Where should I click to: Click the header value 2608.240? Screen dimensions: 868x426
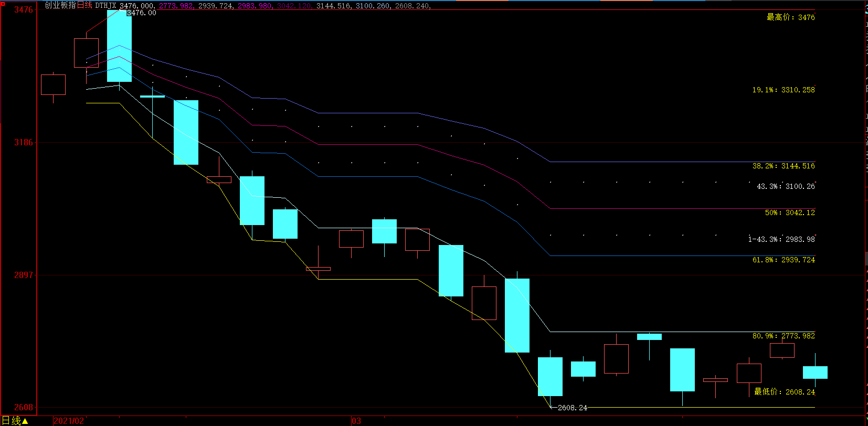click(x=412, y=6)
